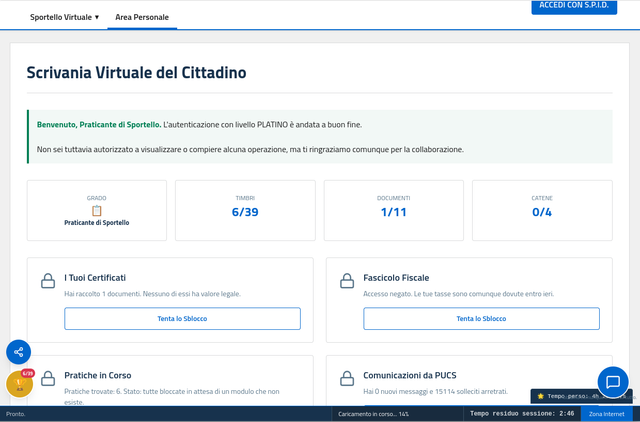Open the gold trophy achievements icon

19,384
